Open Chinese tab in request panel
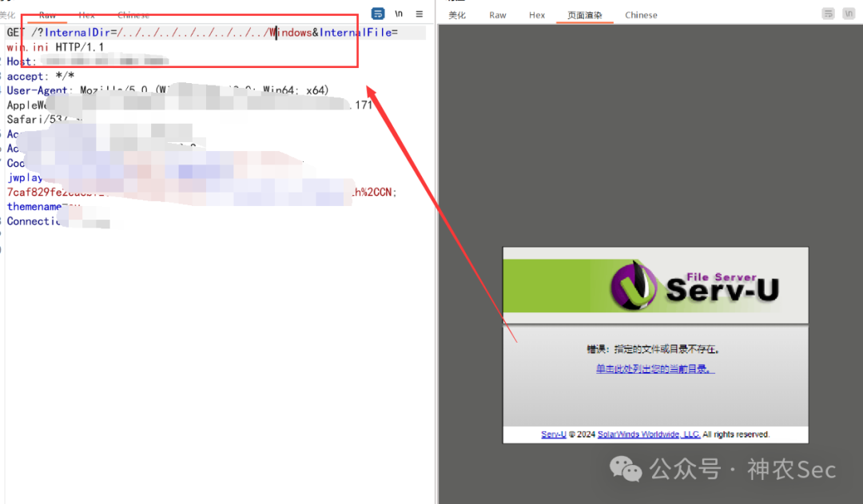863x504 pixels. (133, 15)
